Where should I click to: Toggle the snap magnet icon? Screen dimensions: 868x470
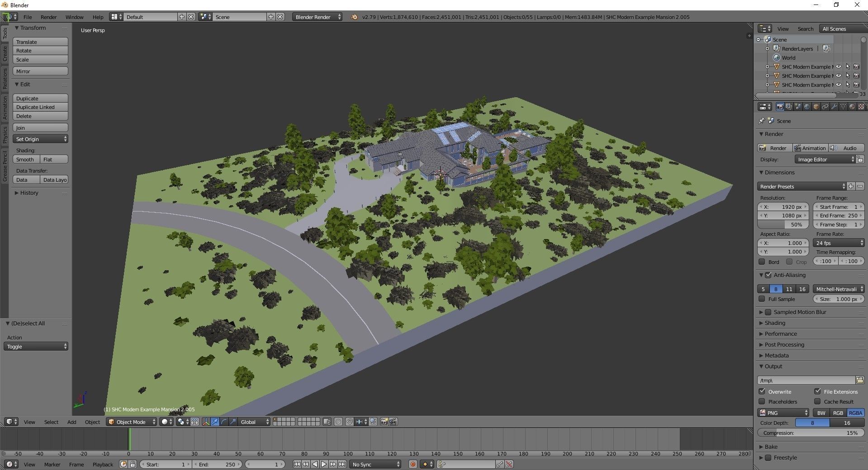pos(349,422)
